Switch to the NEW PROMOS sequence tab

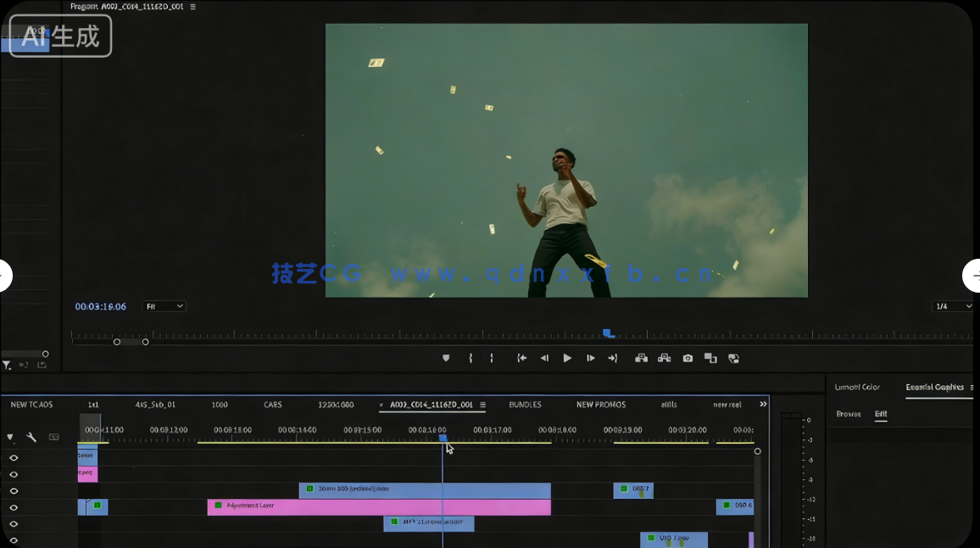click(x=600, y=405)
